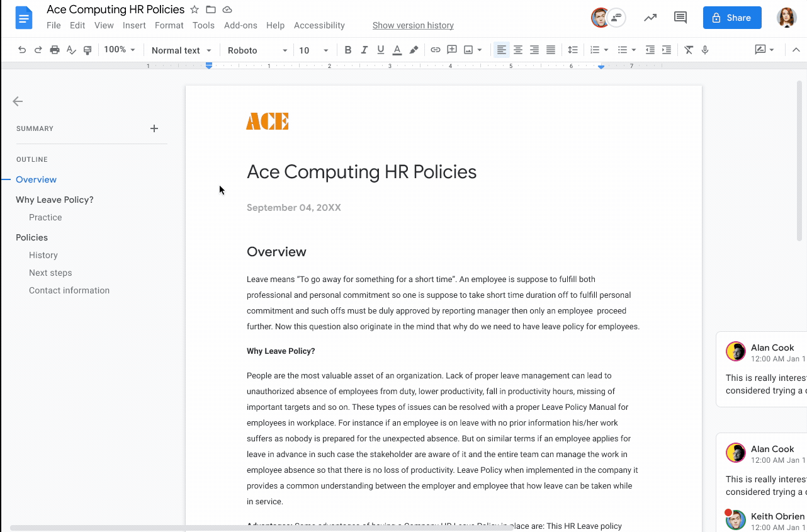Viewport: 807px width, 532px height.
Task: Toggle italic text formatting
Action: click(x=364, y=49)
